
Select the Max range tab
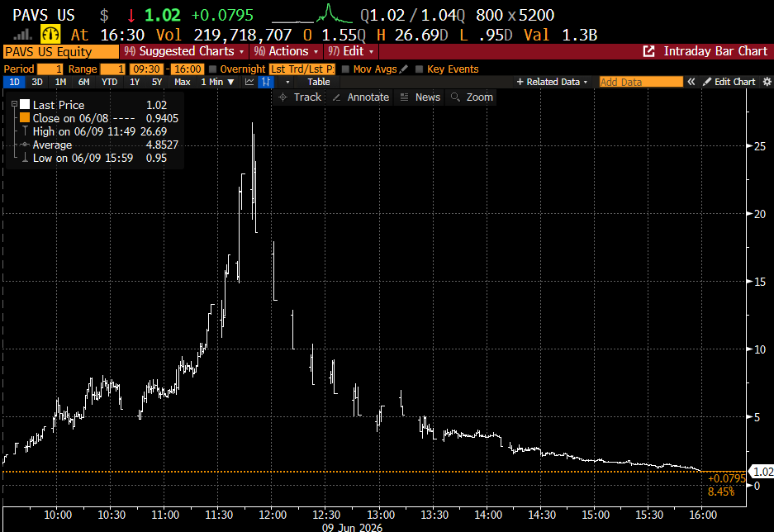click(x=183, y=82)
